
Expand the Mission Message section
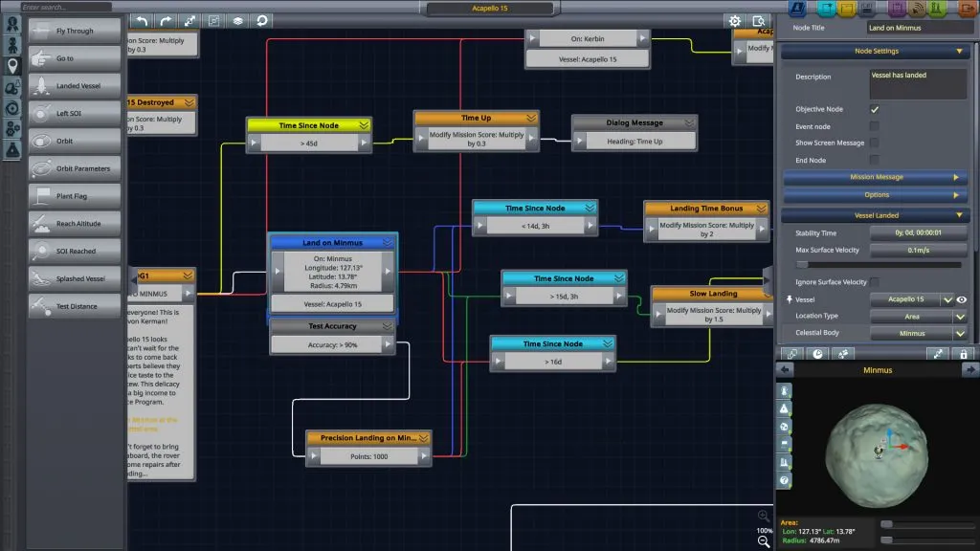point(876,177)
